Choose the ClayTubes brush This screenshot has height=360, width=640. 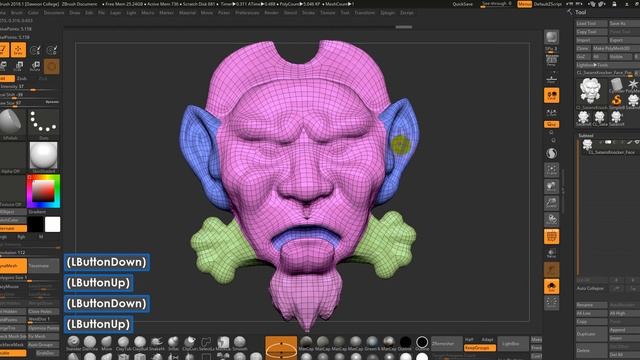click(x=123, y=342)
